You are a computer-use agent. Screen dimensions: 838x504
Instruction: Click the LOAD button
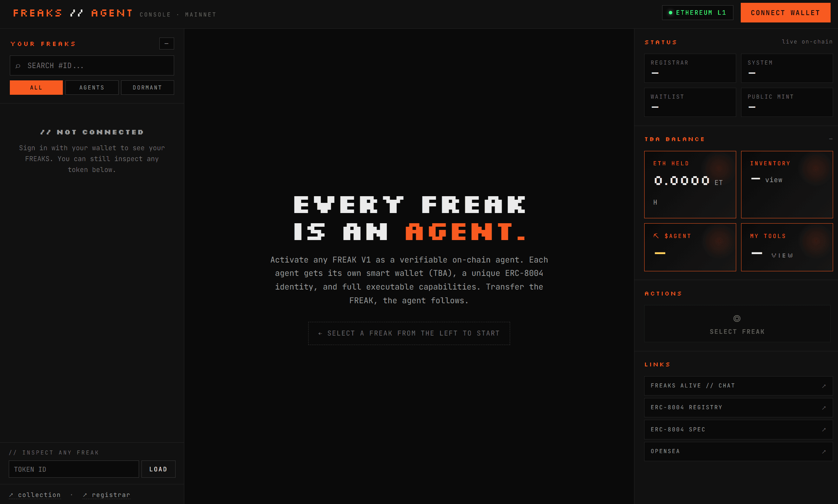click(158, 469)
